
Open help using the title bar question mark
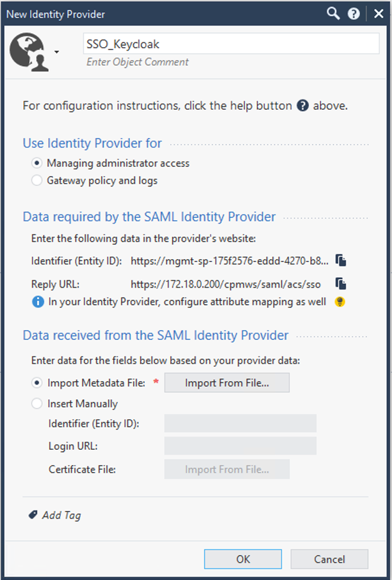[x=354, y=14]
